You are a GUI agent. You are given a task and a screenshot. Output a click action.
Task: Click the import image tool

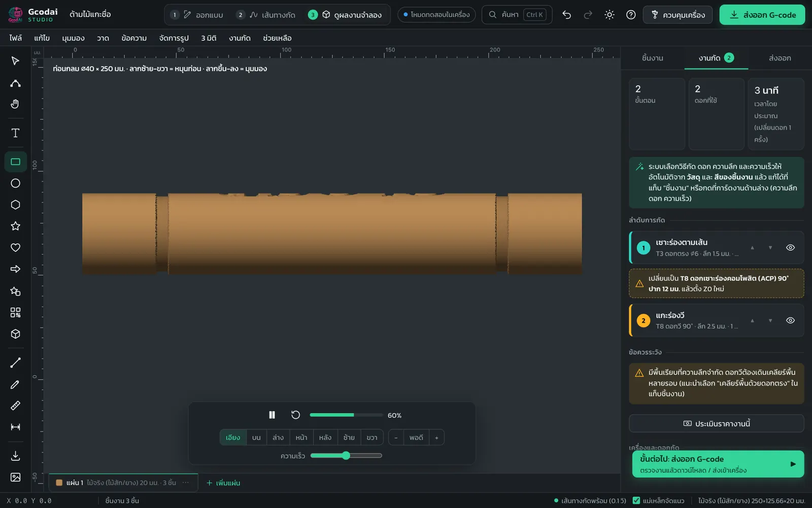click(x=15, y=477)
